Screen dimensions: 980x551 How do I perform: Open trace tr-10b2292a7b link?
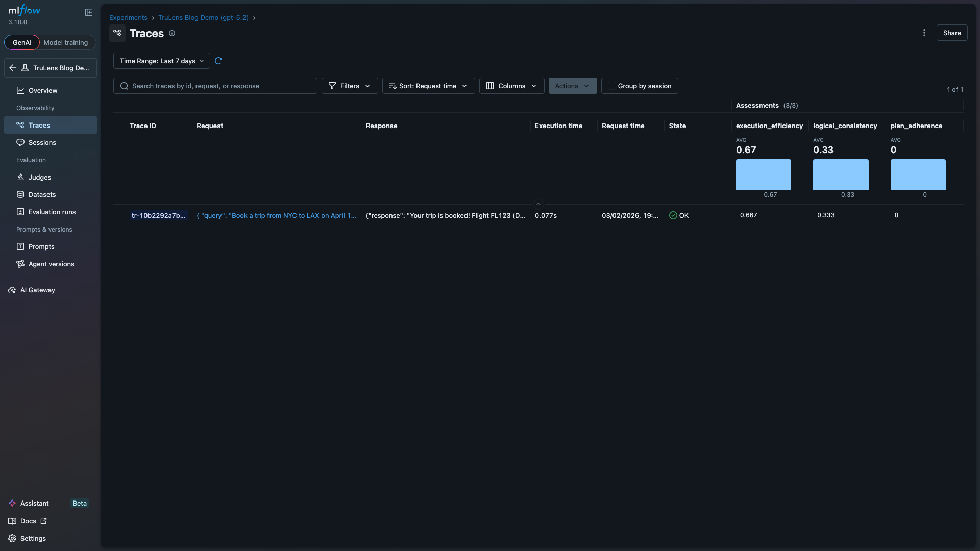coord(158,215)
